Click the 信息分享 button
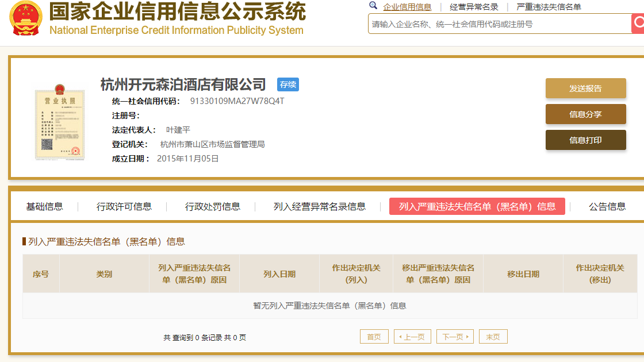Viewport: 644px width, 362px height. [586, 114]
